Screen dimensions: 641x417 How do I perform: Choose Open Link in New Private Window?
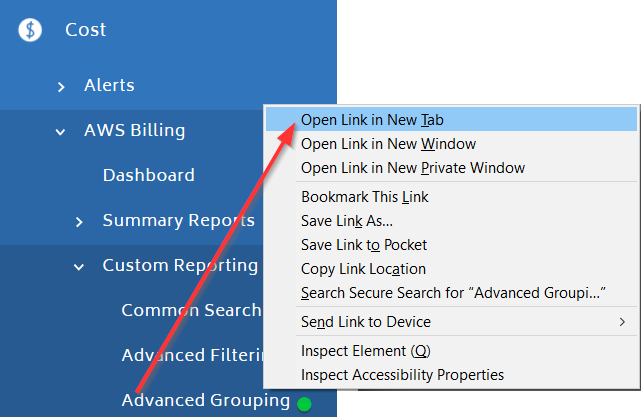pos(451,168)
